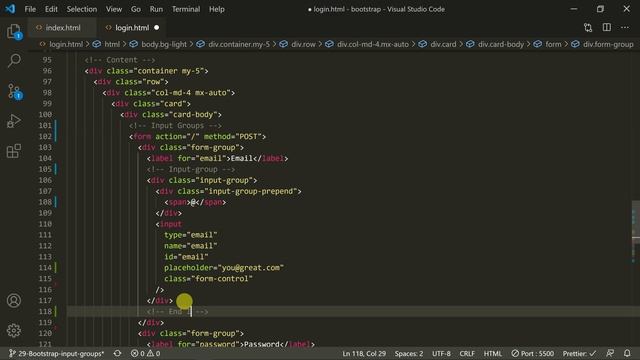Open the File menu

pyautogui.click(x=30, y=9)
